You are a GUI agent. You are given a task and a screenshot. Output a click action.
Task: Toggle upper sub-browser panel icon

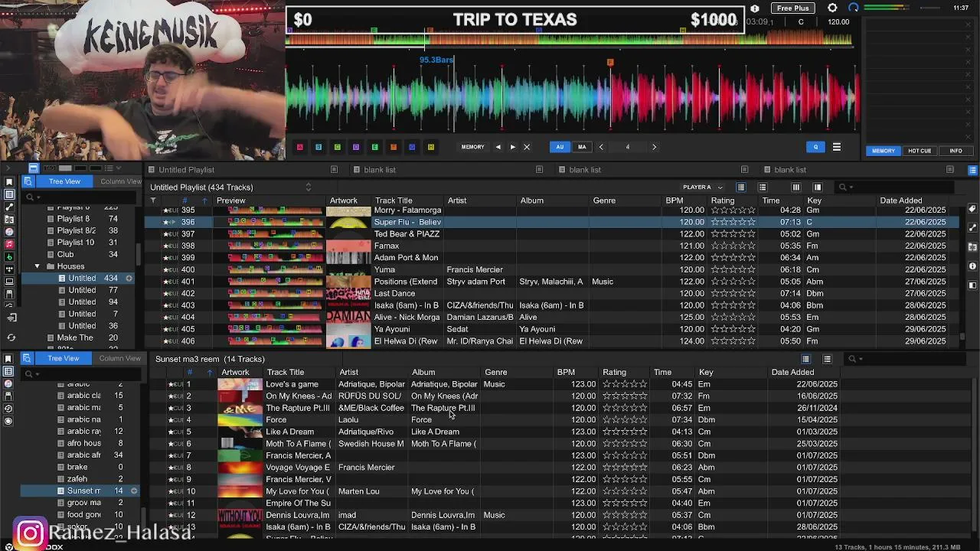click(817, 187)
